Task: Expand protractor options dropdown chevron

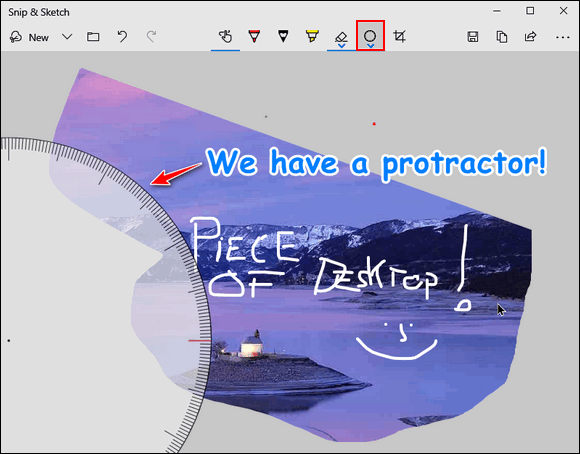Action: [x=370, y=46]
